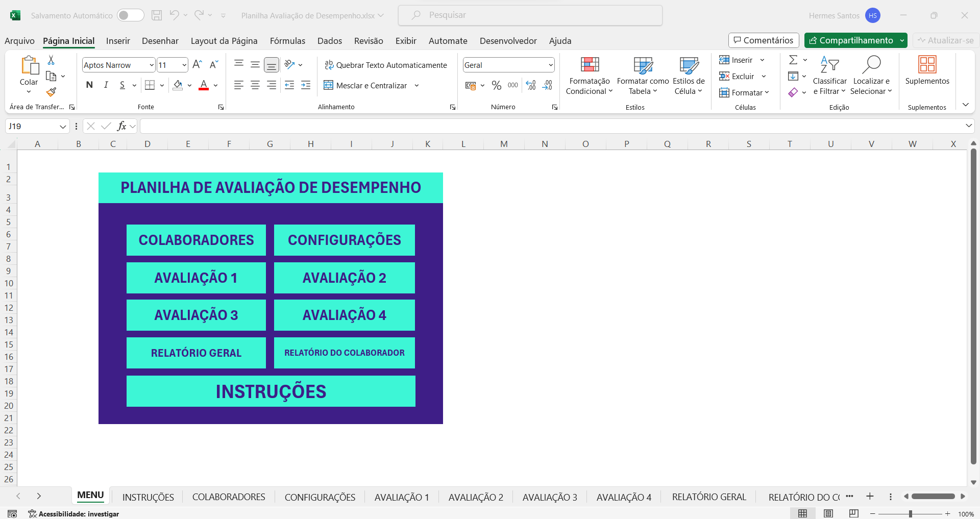Expand the Name Box J19 dropdown
980x519 pixels.
coord(63,126)
